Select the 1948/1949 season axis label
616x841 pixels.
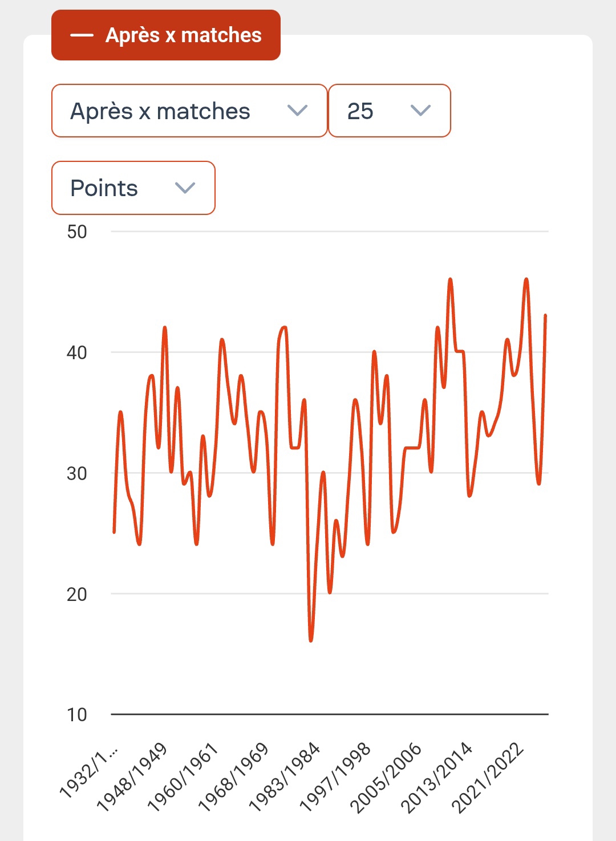(132, 777)
